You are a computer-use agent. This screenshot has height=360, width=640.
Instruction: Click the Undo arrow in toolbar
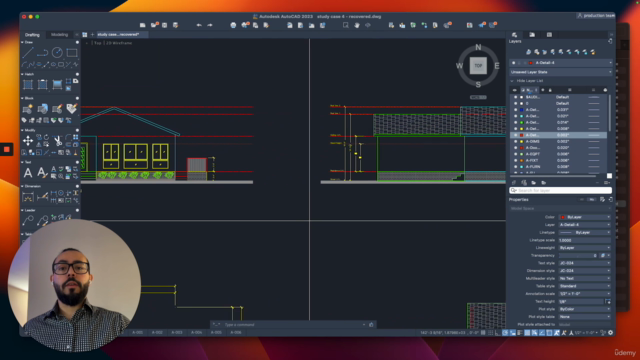tap(199, 25)
